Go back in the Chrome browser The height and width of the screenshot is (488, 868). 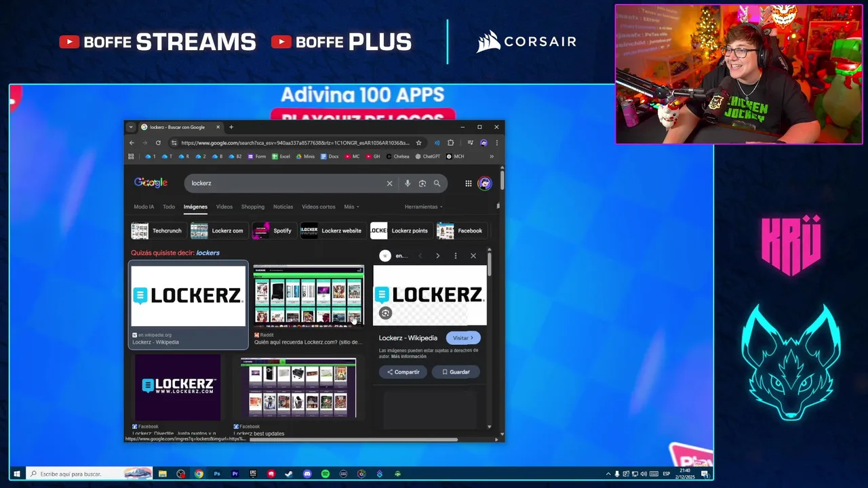click(132, 143)
